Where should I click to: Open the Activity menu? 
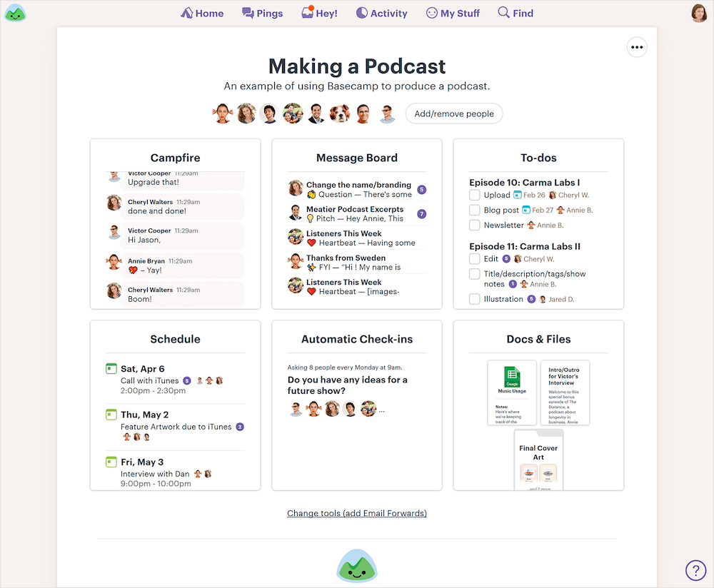[x=381, y=13]
